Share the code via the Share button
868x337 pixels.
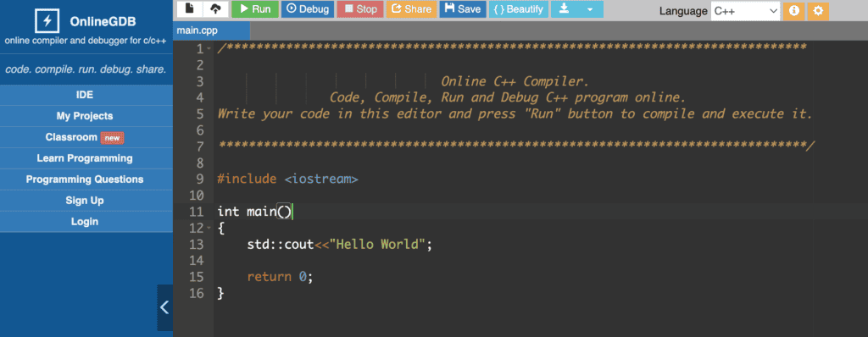tap(411, 8)
